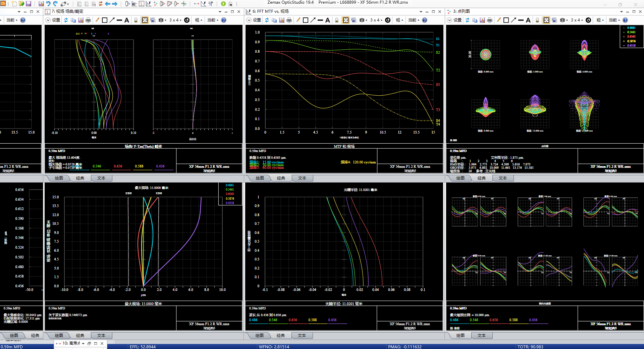Switch to 文本 tab under the MTF plot
The width and height of the screenshot is (644, 349).
302,178
